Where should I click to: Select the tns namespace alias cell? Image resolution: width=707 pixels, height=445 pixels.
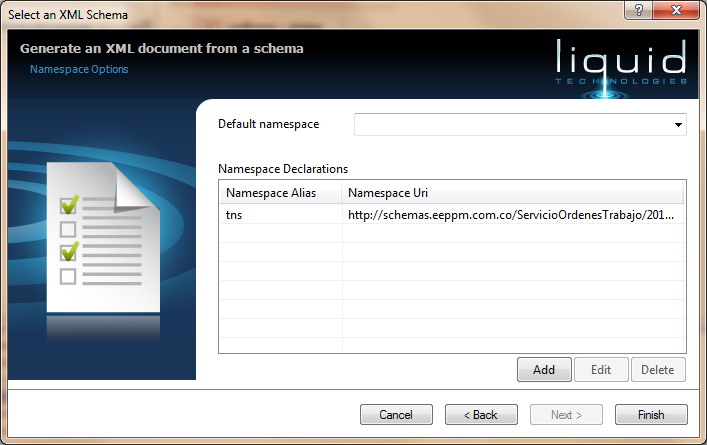pos(280,215)
